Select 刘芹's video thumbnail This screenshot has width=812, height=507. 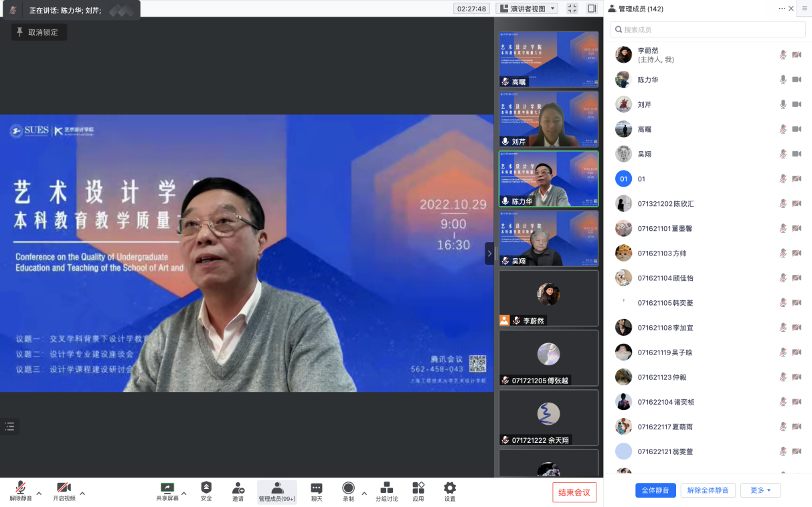(x=548, y=119)
